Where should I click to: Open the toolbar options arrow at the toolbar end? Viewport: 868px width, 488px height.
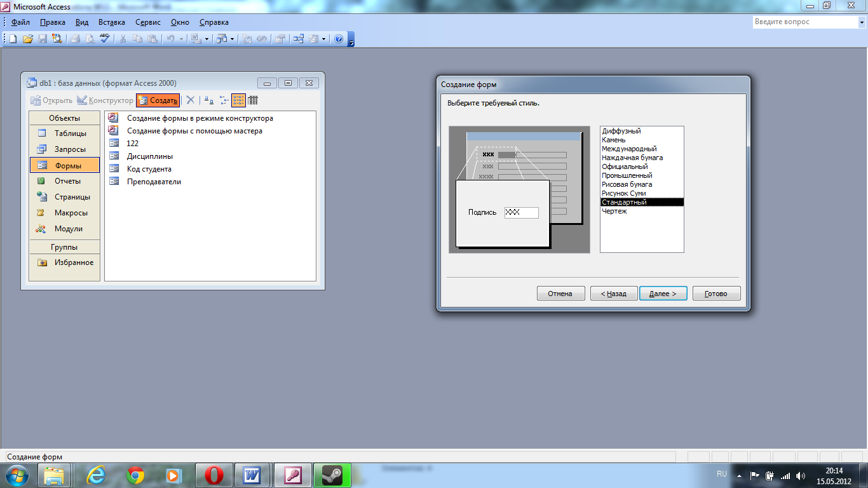point(351,40)
